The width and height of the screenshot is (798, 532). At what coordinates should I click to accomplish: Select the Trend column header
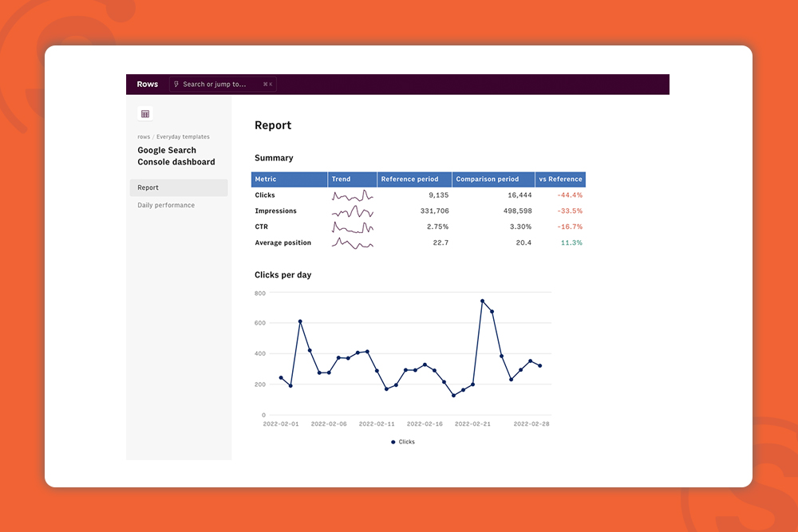point(352,179)
